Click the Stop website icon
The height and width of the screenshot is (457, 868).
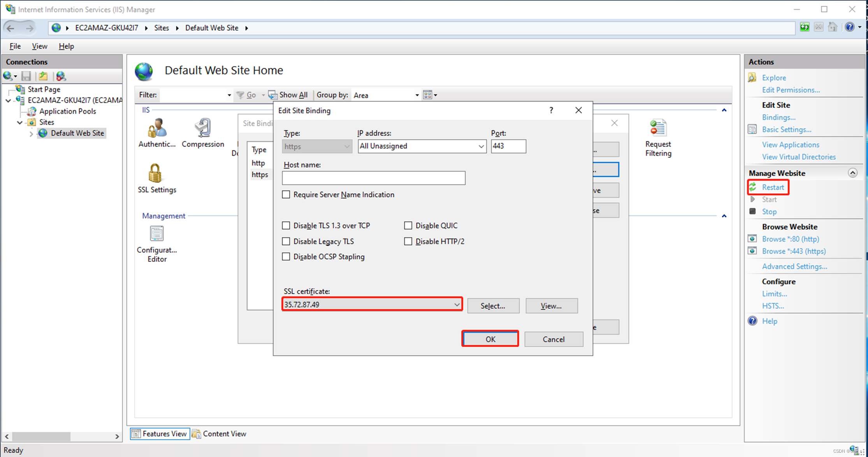click(753, 211)
